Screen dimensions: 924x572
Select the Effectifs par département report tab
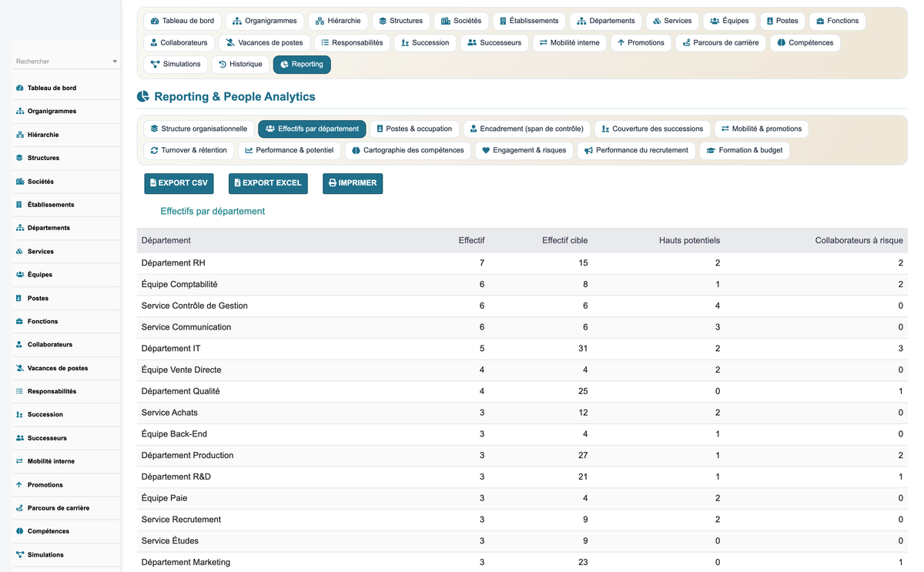click(x=312, y=129)
